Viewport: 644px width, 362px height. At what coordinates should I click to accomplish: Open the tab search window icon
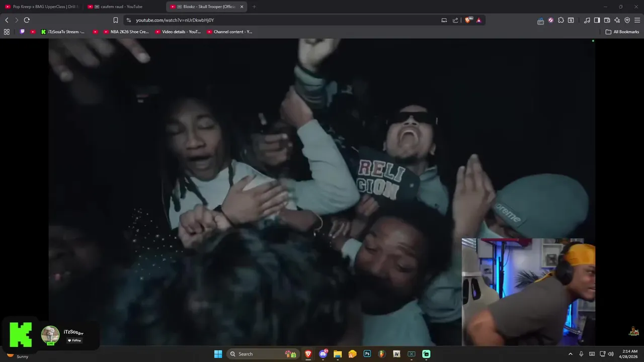[x=571, y=20]
